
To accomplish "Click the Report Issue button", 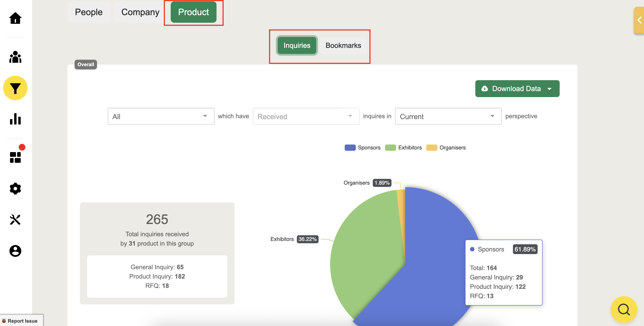I will tap(22, 321).
